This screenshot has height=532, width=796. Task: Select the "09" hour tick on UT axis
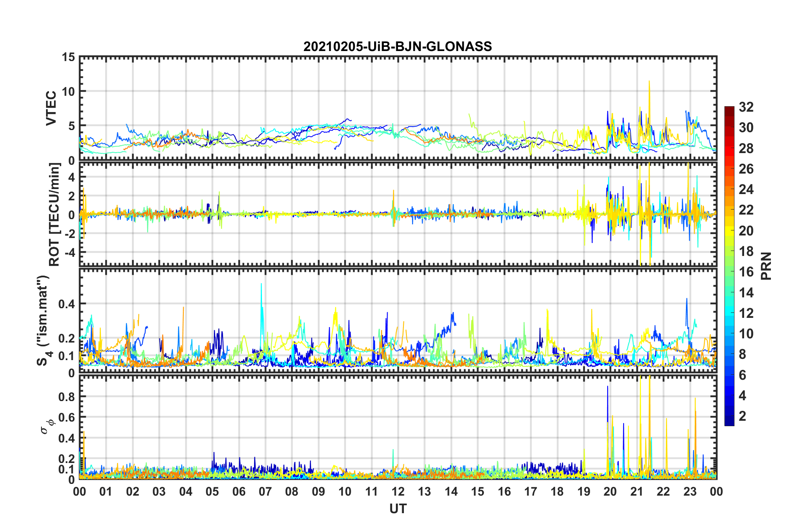[318, 491]
